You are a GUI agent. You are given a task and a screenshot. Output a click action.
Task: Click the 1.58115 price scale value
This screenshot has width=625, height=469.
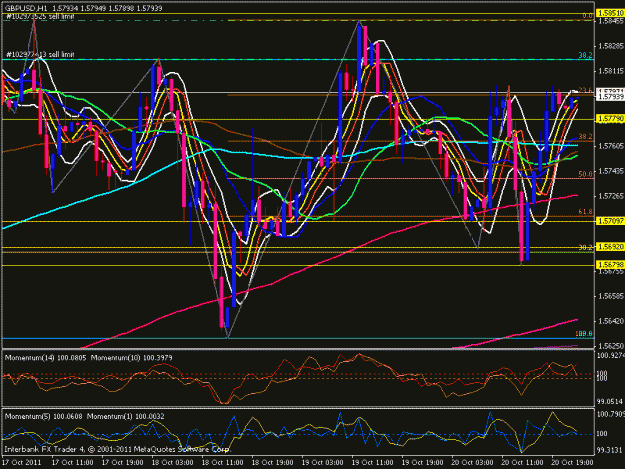click(x=611, y=71)
